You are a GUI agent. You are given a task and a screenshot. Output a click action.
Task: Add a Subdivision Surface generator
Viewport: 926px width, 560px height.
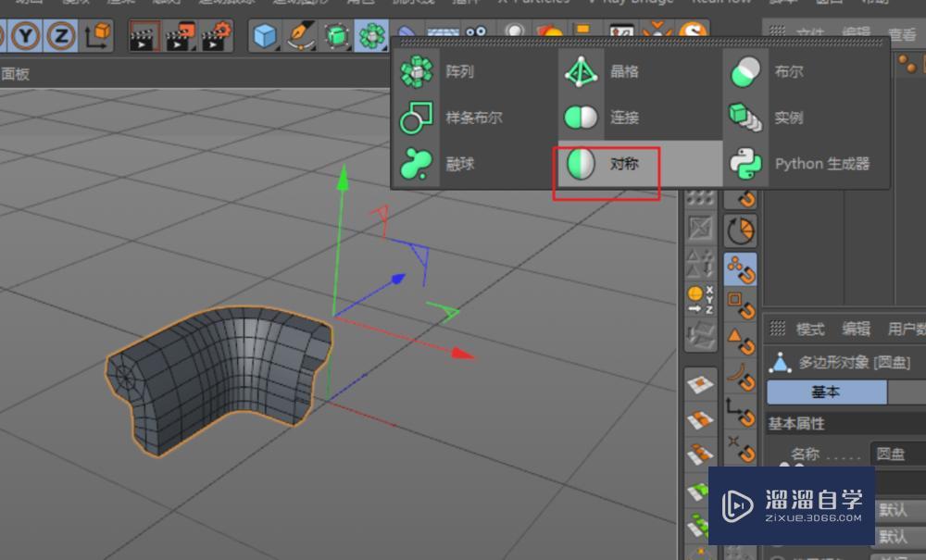click(x=336, y=36)
